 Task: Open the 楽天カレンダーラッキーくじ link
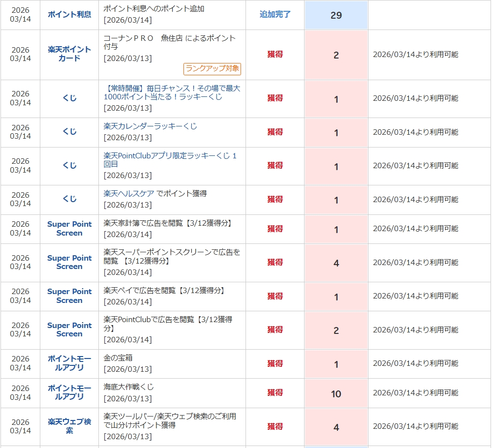[x=150, y=126]
